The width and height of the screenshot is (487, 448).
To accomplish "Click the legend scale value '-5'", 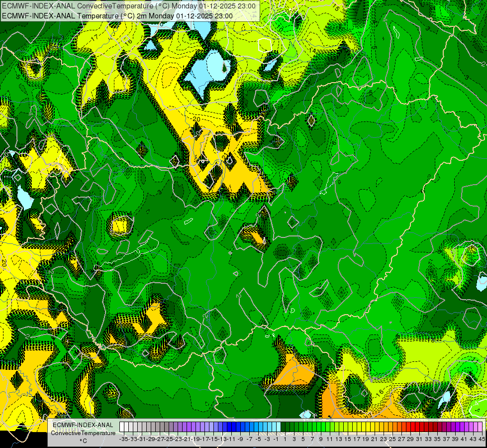I will pos(258,439).
